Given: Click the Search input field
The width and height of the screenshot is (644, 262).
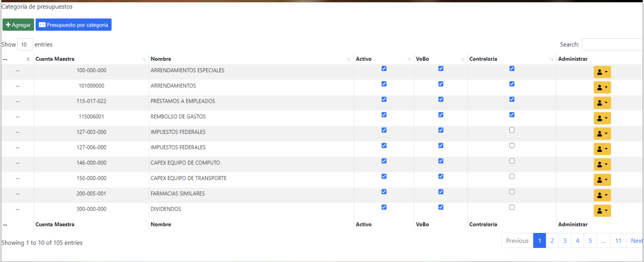Looking at the screenshot, I should click(x=612, y=45).
